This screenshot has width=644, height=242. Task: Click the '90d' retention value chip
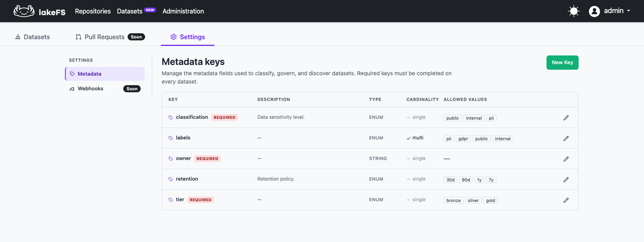466,180
